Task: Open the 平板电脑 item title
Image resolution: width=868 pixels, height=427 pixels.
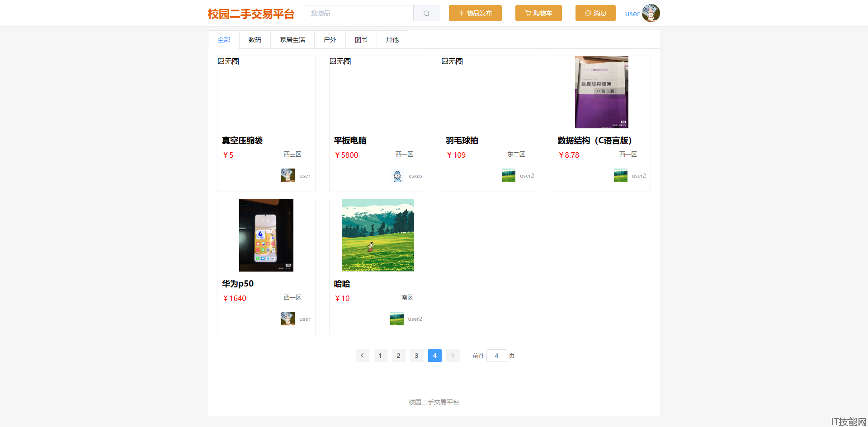Action: [350, 141]
